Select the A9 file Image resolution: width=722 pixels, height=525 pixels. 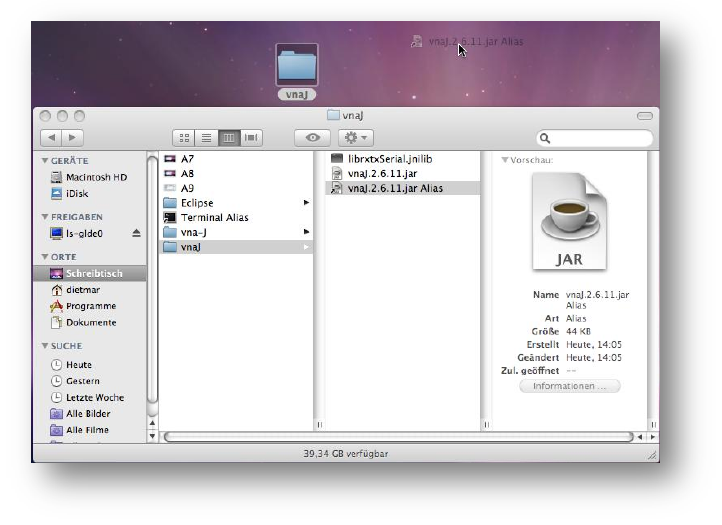click(236, 188)
